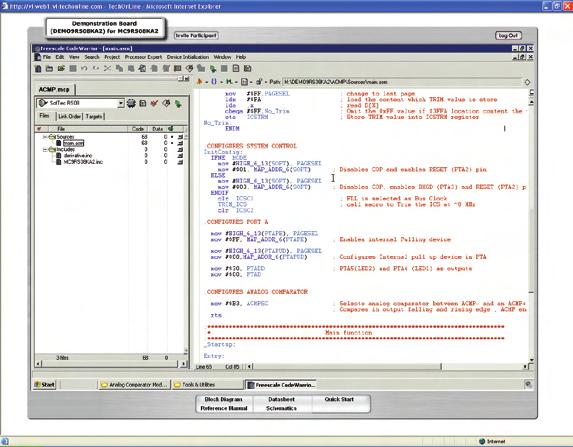Open the Reference Manual link
Image resolution: width=573 pixels, height=447 pixels.
[224, 408]
